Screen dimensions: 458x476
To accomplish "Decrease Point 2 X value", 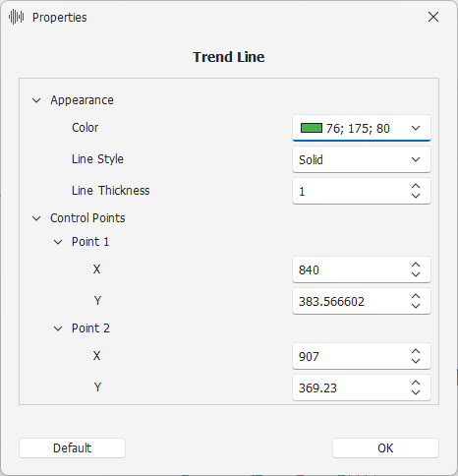I will [416, 361].
